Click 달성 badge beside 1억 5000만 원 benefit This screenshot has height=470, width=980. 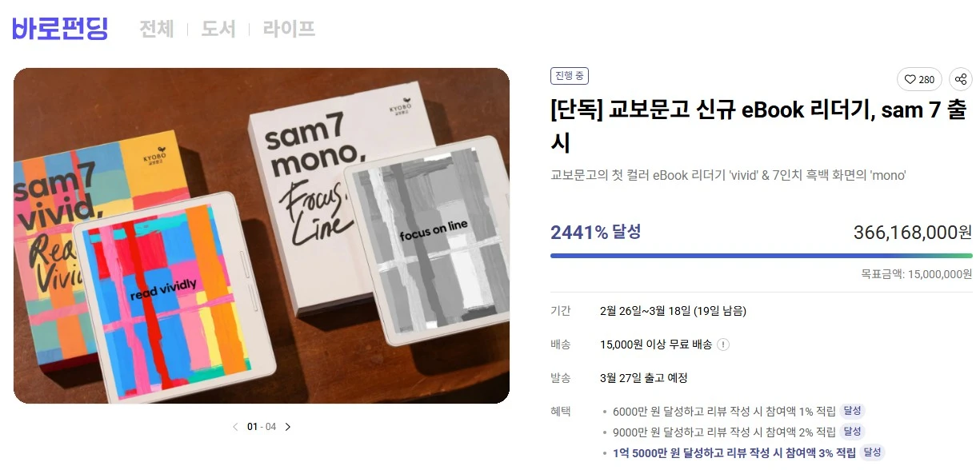click(872, 452)
